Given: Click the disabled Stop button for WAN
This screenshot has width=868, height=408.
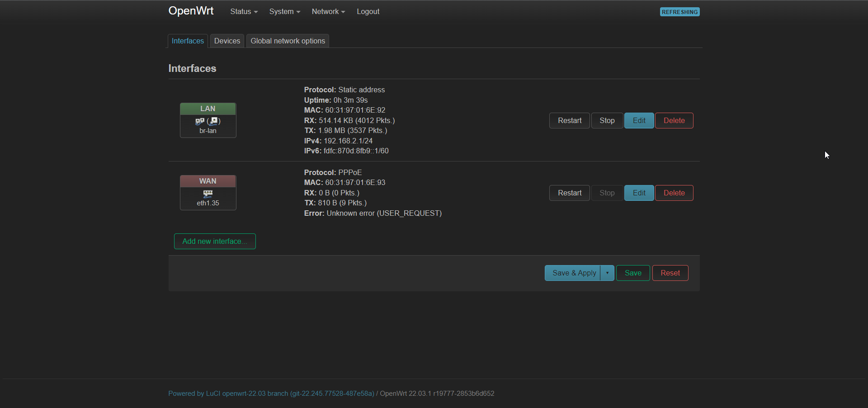Looking at the screenshot, I should click(607, 193).
